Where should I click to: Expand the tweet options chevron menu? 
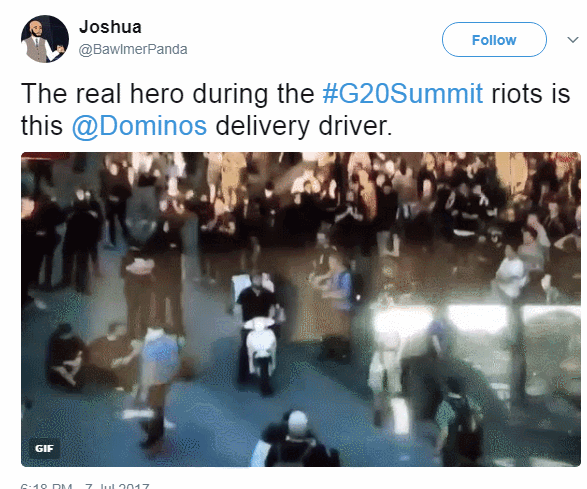coord(573,40)
